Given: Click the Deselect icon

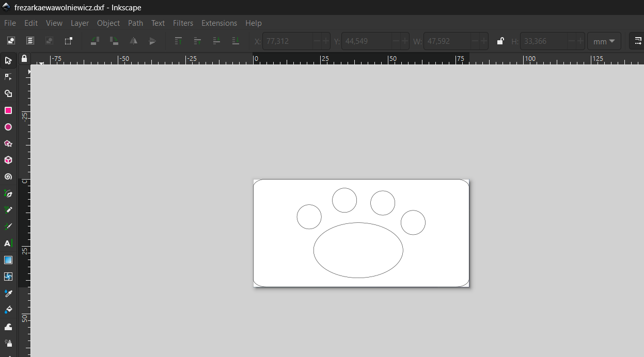Looking at the screenshot, I should click(49, 41).
